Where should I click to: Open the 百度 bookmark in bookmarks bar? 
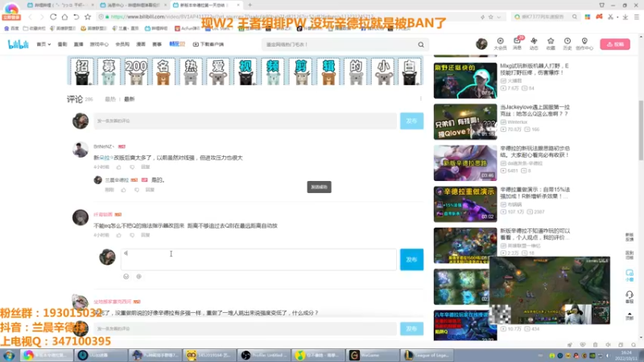coord(11,28)
